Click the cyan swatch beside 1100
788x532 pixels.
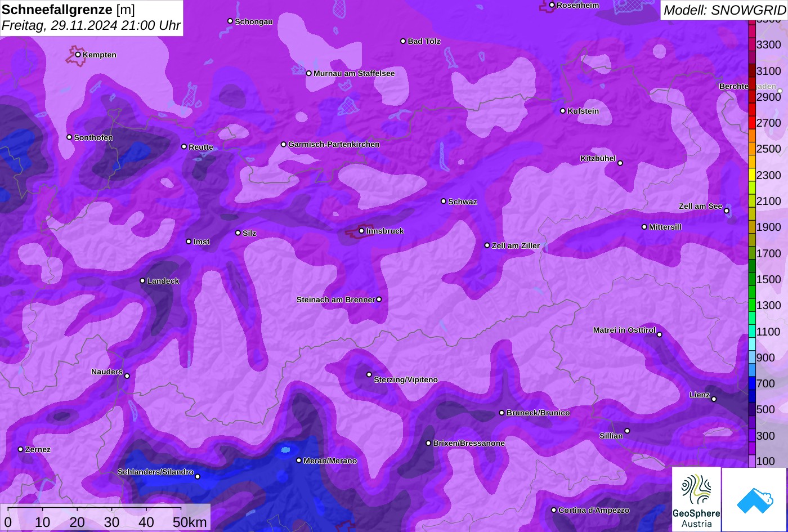(x=752, y=331)
